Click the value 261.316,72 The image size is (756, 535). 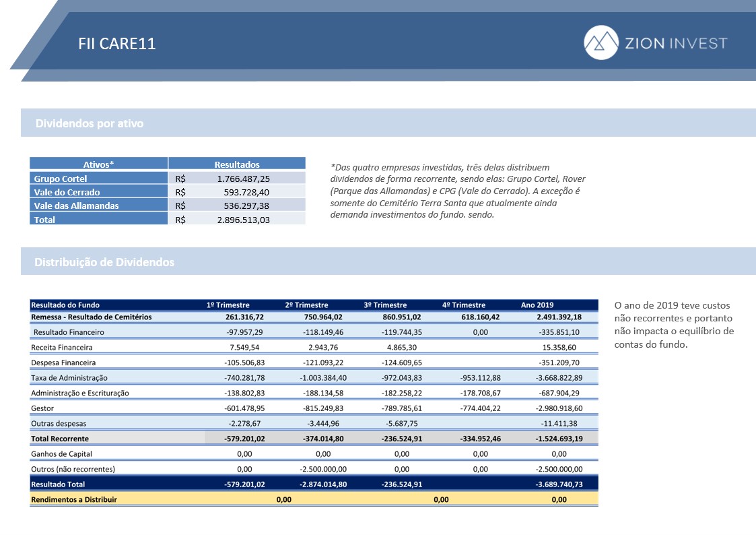point(244,317)
